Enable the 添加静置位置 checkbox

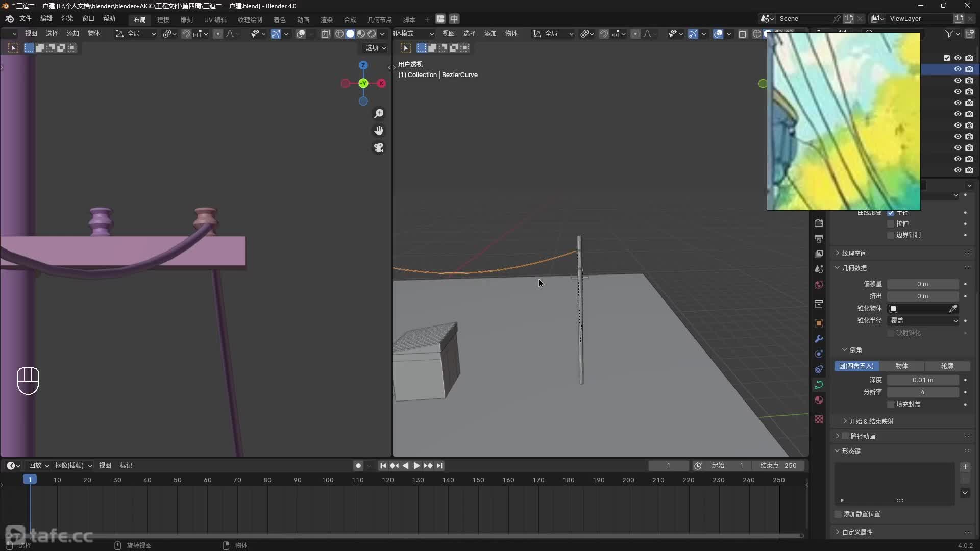838,514
